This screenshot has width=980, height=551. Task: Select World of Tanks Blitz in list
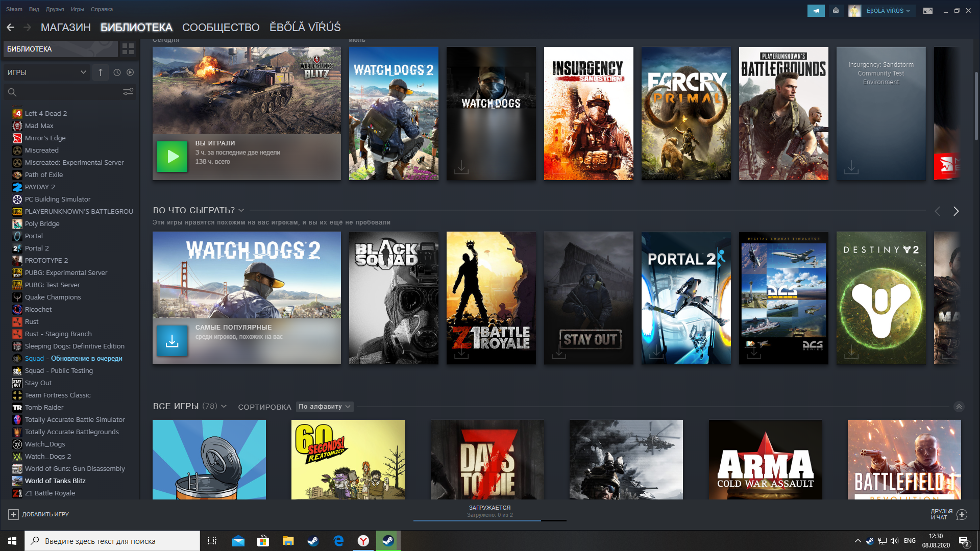click(55, 481)
